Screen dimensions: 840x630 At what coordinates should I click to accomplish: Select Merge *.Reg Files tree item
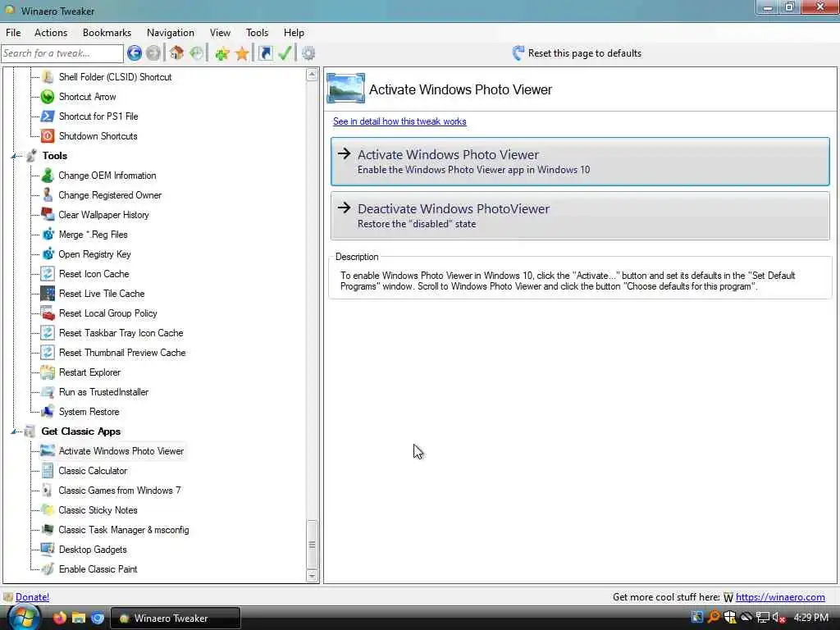coord(94,235)
